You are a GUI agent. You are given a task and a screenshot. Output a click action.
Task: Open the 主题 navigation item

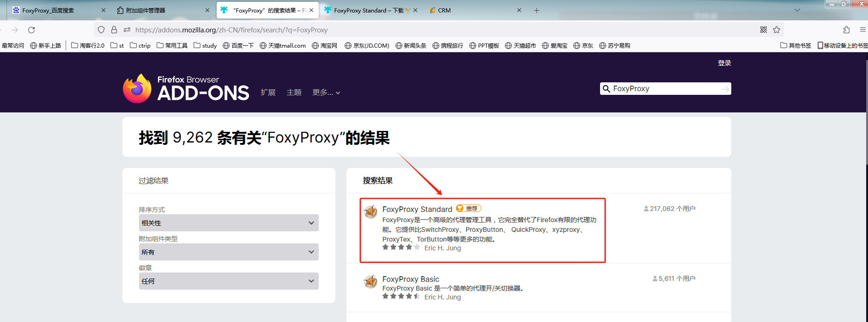tap(294, 93)
